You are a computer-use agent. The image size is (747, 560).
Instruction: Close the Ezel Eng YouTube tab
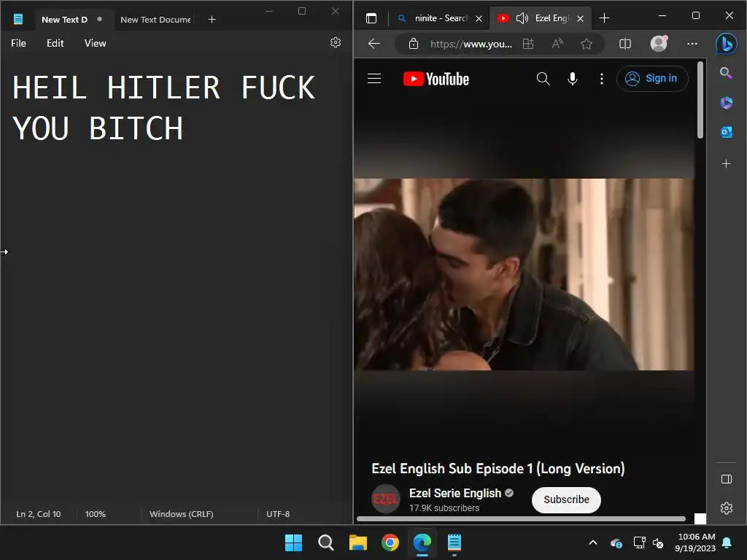click(580, 18)
